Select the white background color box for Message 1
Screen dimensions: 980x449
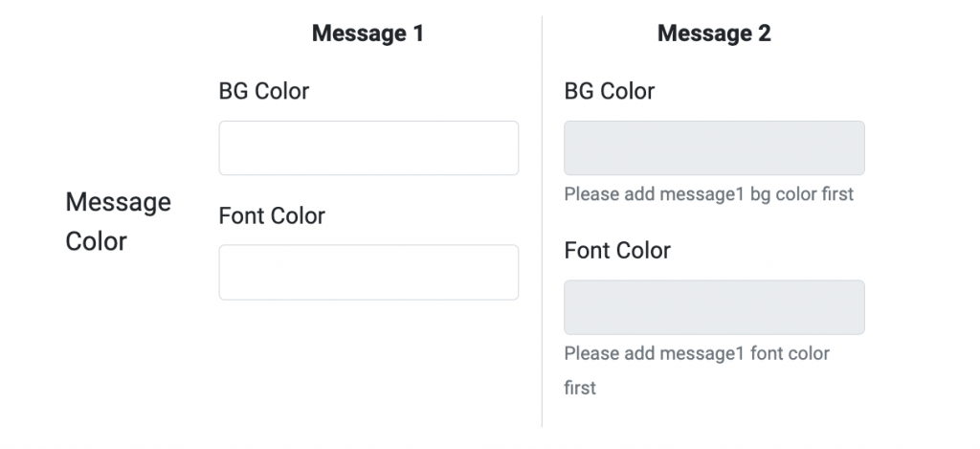click(x=368, y=148)
